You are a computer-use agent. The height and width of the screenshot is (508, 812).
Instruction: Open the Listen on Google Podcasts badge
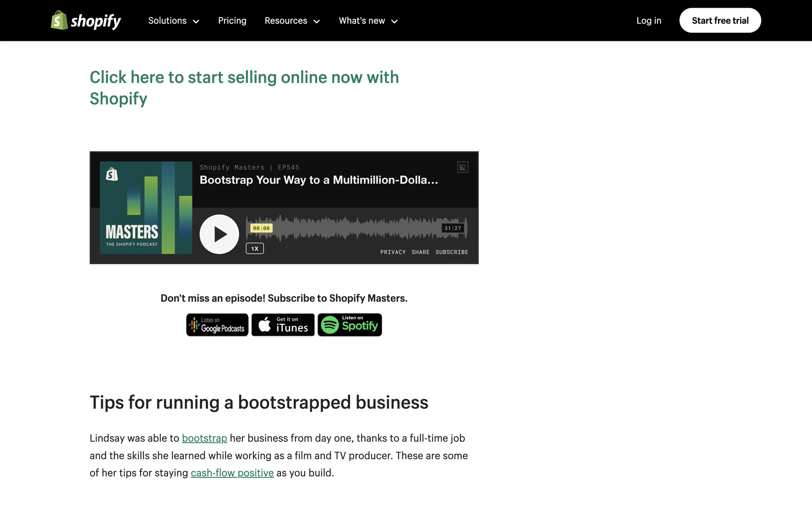pyautogui.click(x=217, y=325)
